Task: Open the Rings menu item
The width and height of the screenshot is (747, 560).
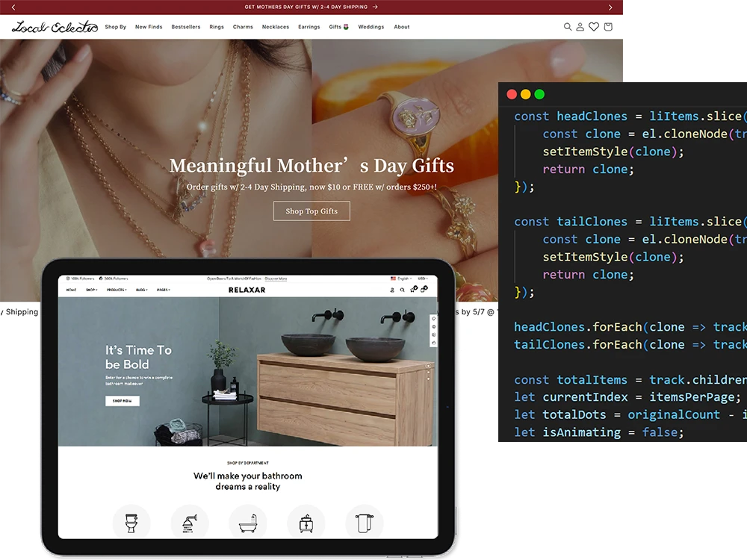Action: [217, 27]
